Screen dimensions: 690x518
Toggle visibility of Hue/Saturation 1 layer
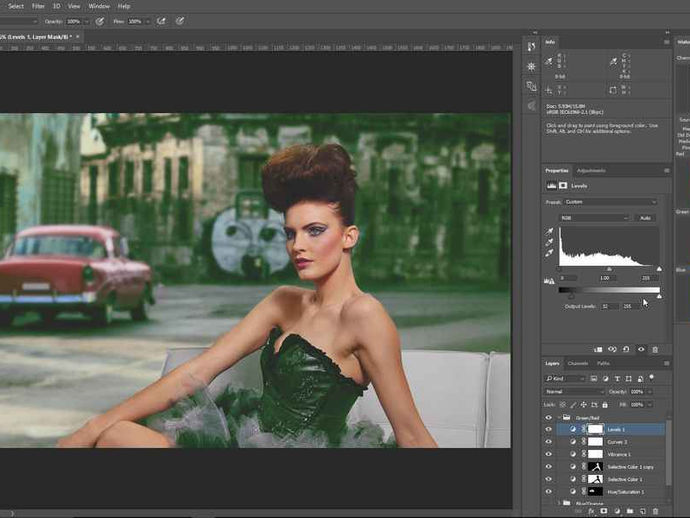[548, 491]
